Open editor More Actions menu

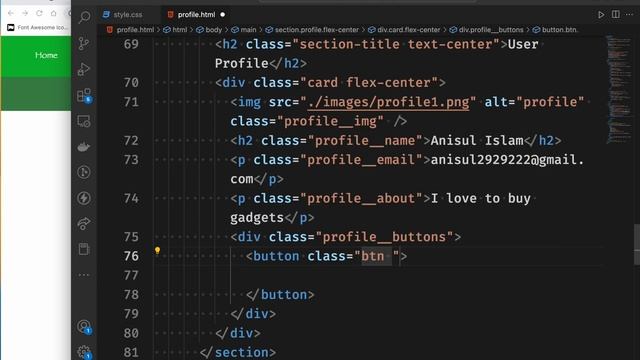(x=629, y=14)
